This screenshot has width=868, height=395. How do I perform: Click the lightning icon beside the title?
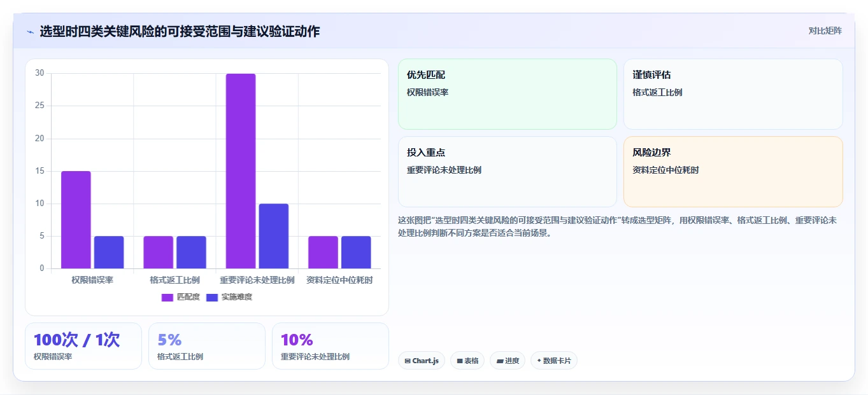click(31, 32)
